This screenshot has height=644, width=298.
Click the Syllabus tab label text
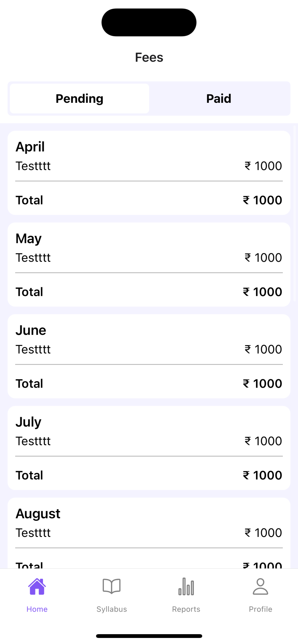[112, 609]
